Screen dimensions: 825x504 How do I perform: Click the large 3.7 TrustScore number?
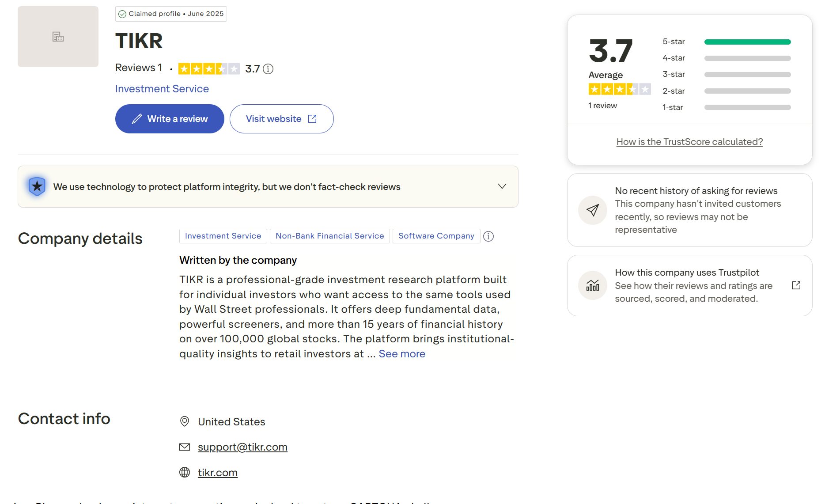tap(611, 51)
